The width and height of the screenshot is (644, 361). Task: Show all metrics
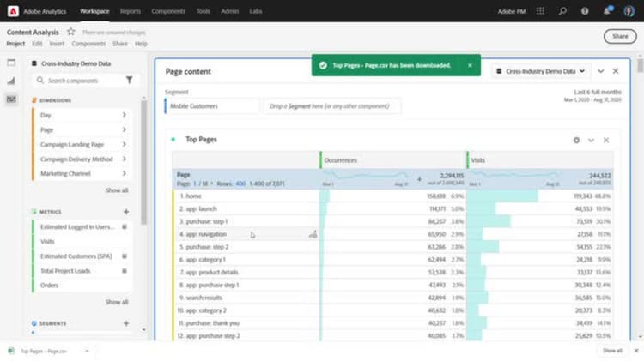click(x=117, y=302)
